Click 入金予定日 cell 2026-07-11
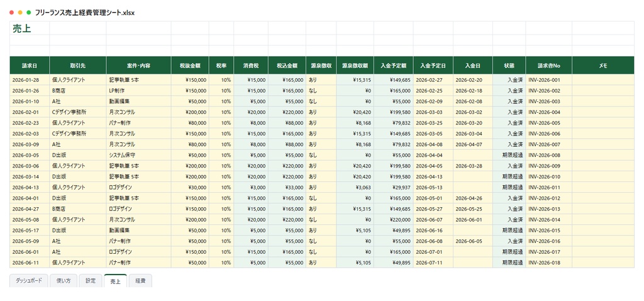Viewport: 644px width, 301px height. (x=433, y=263)
